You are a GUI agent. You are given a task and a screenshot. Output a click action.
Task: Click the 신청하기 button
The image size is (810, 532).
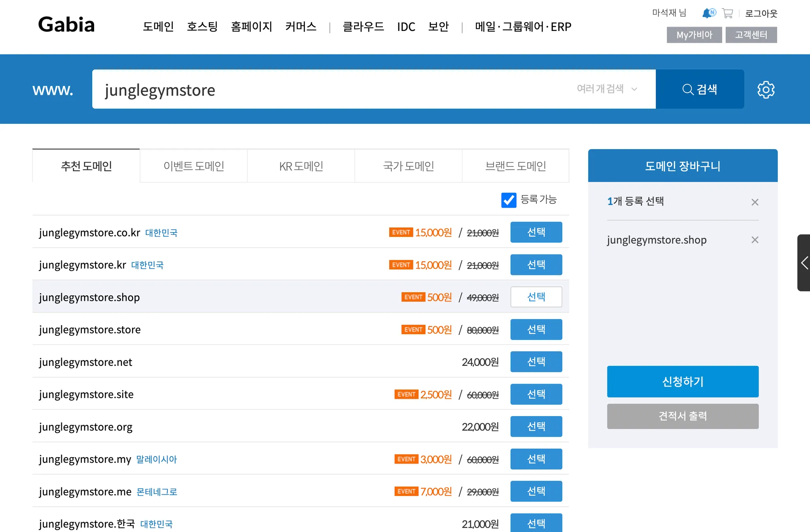tap(683, 382)
